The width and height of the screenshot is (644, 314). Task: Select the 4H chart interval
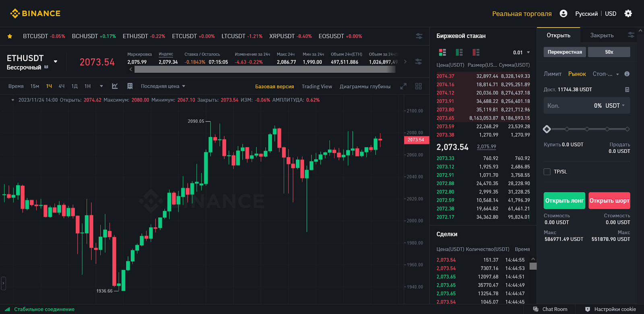(x=62, y=86)
